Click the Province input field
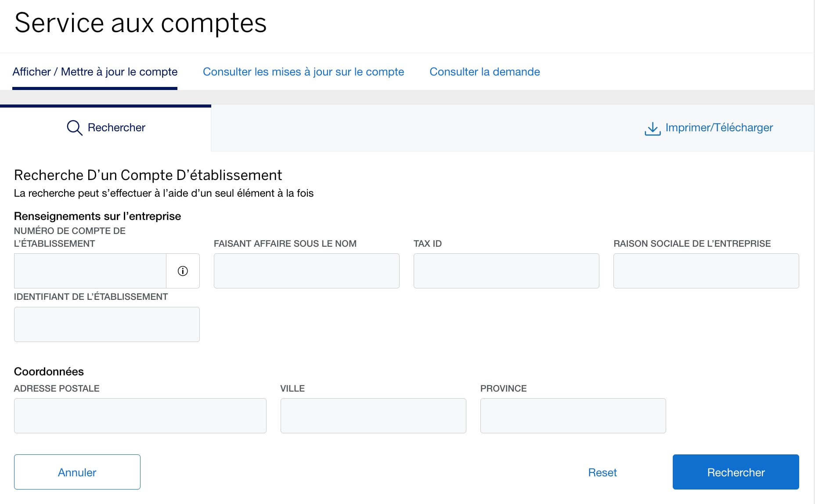The width and height of the screenshot is (815, 504). coord(573,416)
